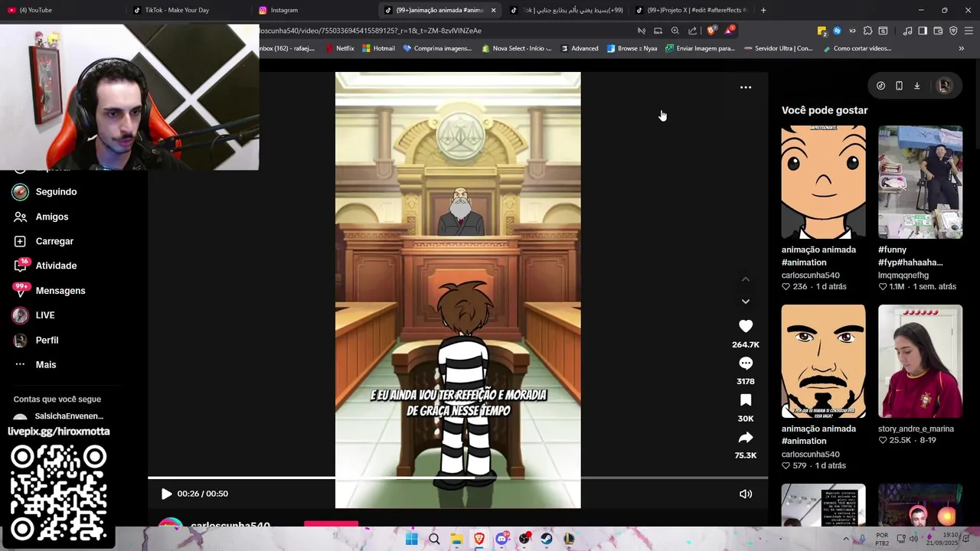Open the comments with the speech bubble icon

click(745, 364)
